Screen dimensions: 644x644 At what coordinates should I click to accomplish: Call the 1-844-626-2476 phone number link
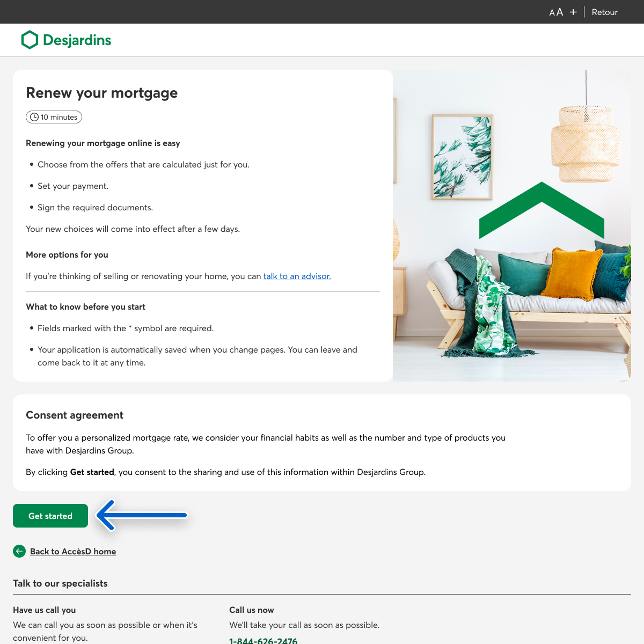pos(263,641)
